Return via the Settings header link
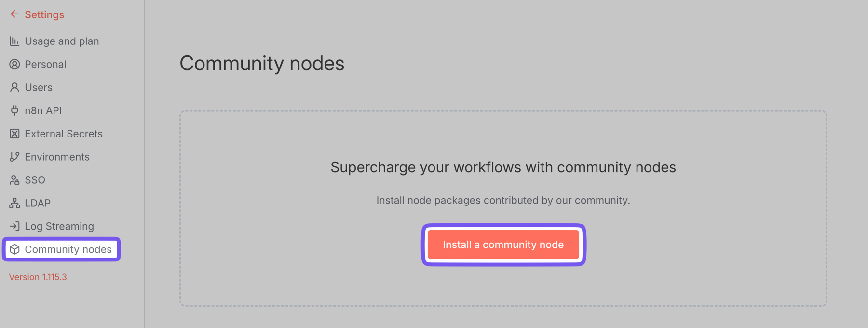 point(44,14)
